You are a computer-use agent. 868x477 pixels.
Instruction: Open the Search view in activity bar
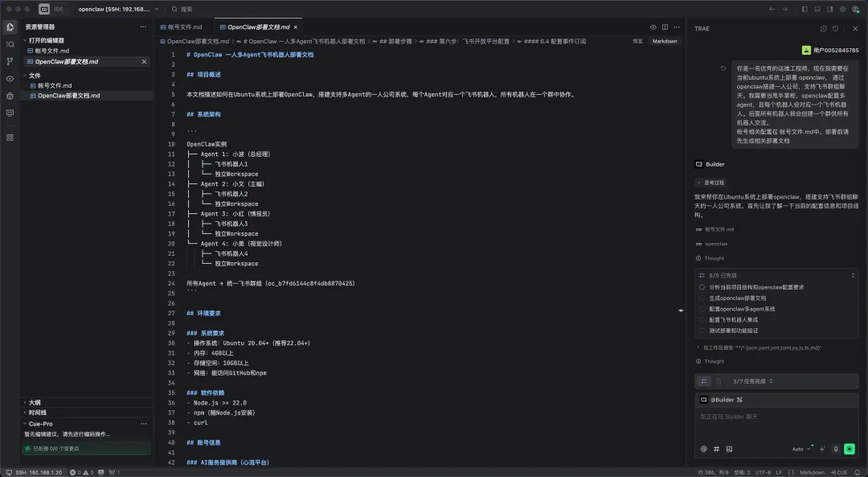(10, 44)
